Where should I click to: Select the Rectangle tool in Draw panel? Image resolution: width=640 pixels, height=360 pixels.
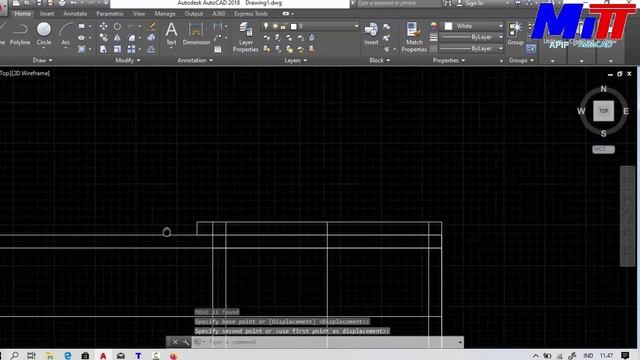coord(82,26)
